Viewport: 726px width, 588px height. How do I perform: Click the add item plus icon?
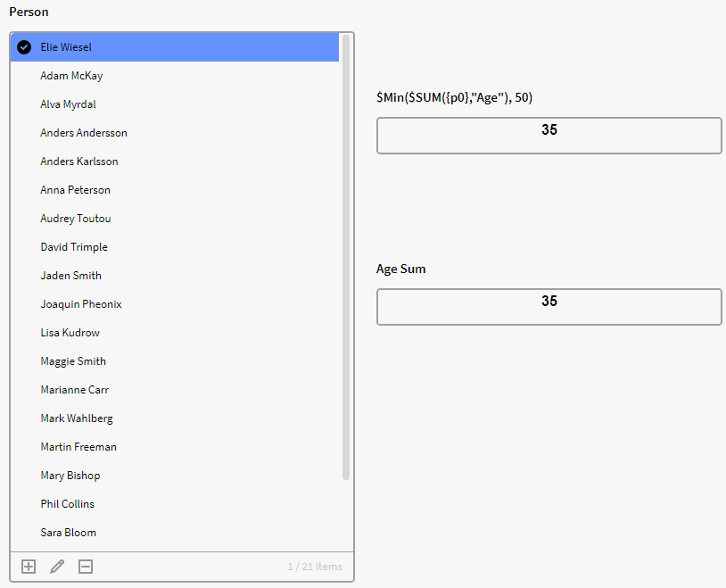click(x=29, y=567)
